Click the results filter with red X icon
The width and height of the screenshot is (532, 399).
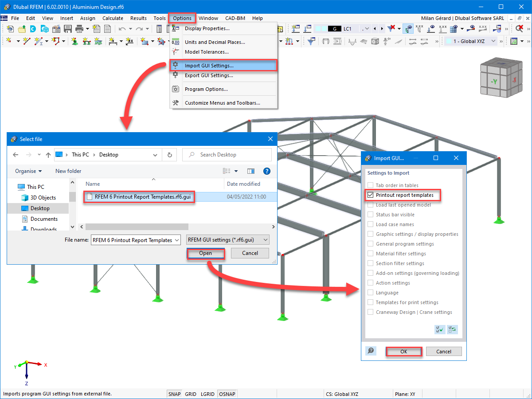(391, 29)
